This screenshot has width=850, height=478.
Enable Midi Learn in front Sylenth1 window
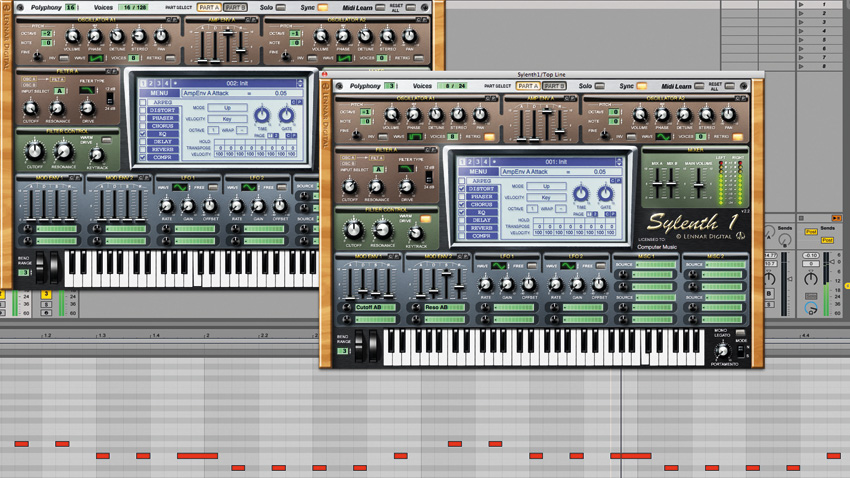699,86
